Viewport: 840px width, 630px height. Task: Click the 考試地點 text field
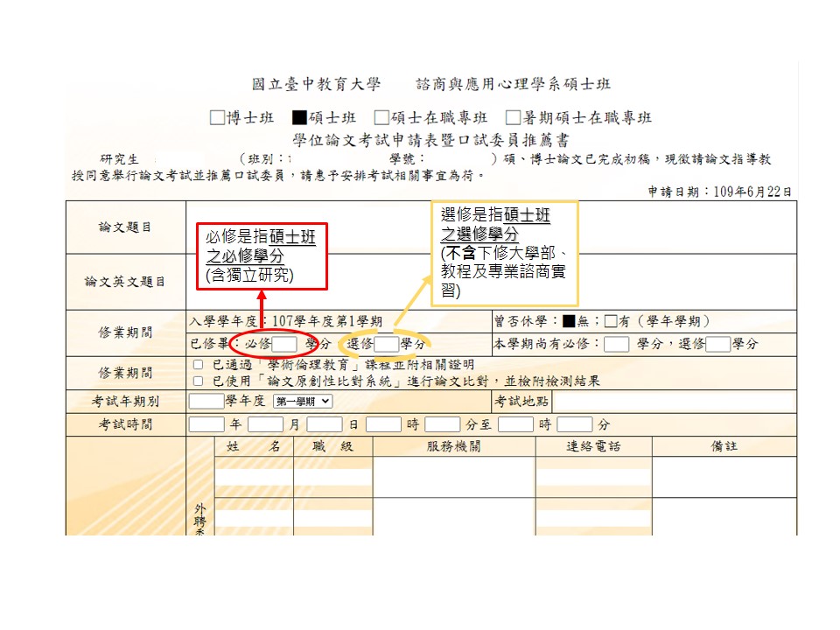674,402
